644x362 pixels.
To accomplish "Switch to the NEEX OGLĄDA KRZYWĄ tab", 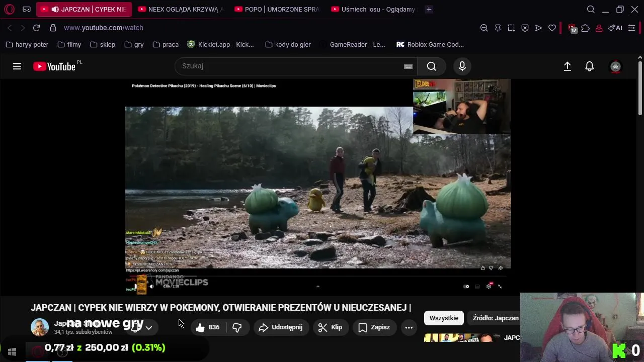I will coord(180,9).
